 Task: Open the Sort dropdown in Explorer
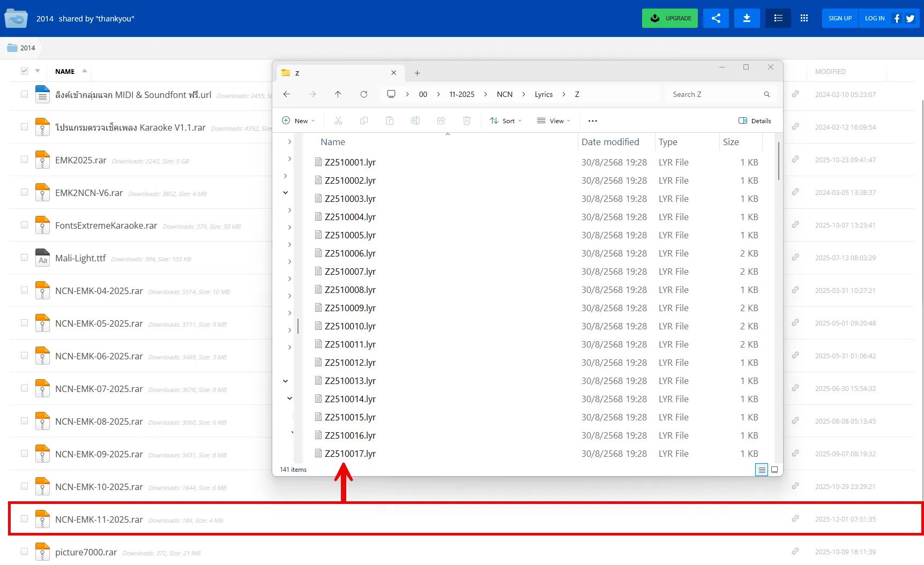pos(506,120)
